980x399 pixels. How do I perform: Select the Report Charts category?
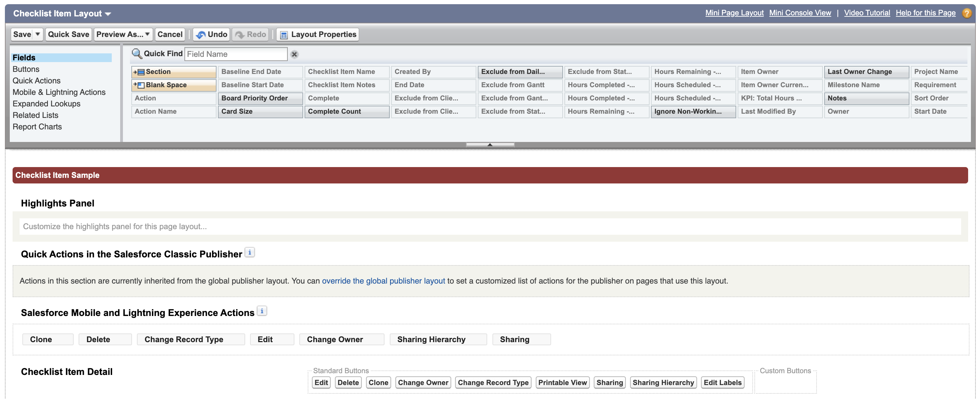point(37,127)
